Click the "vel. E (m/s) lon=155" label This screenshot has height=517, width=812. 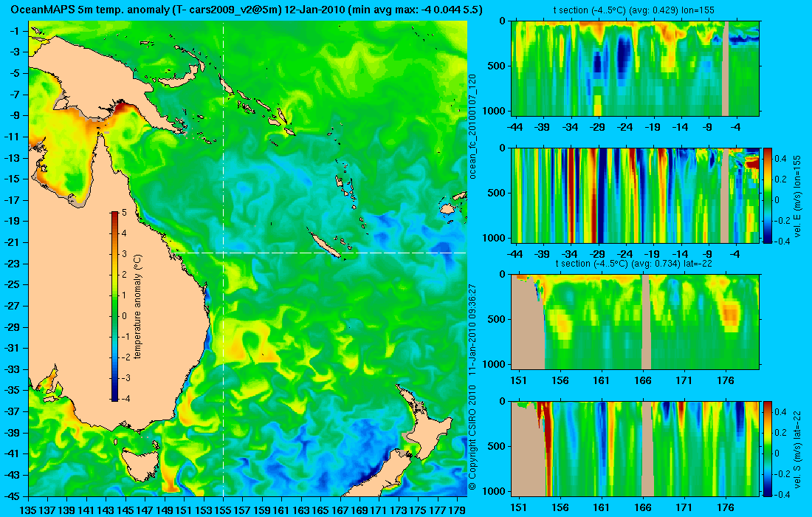(x=797, y=195)
